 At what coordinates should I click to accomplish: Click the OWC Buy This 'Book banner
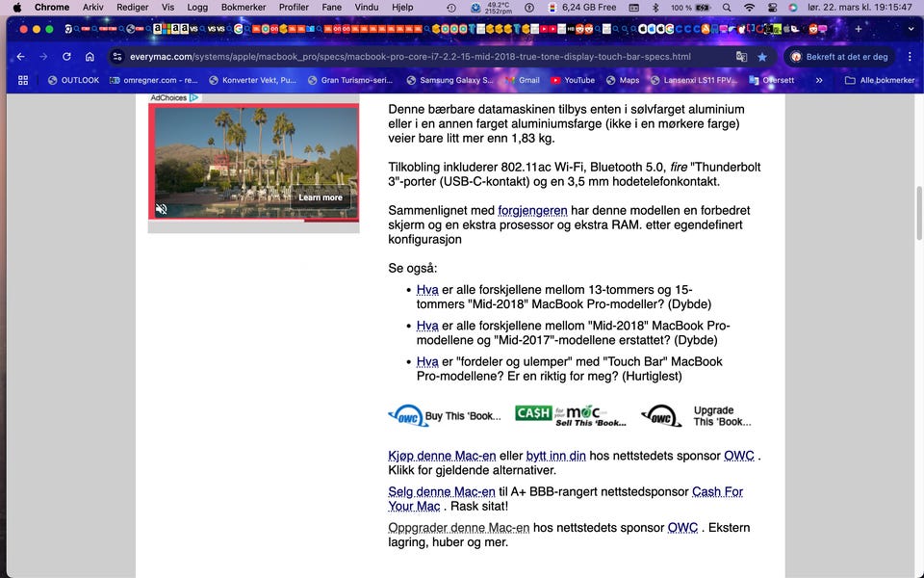tap(445, 416)
